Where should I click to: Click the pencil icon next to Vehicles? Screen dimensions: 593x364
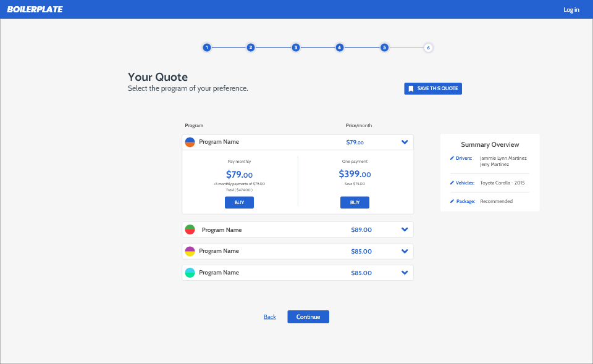[x=452, y=183]
